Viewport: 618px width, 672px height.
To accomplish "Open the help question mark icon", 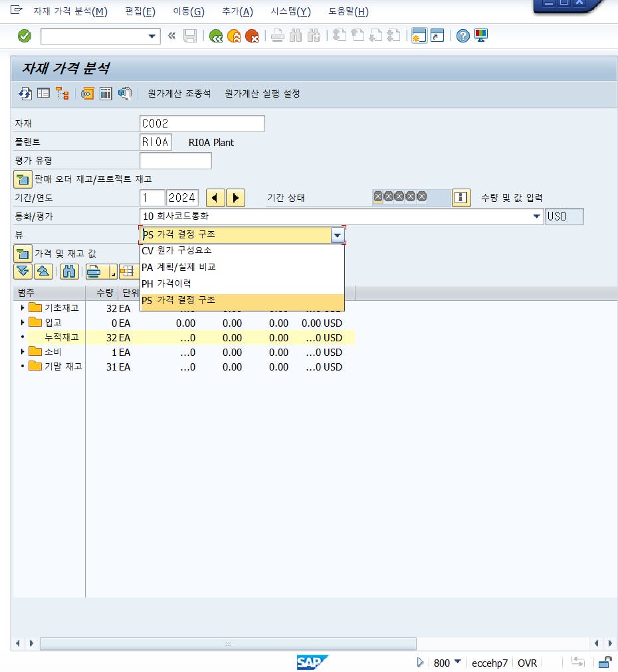I will point(463,36).
